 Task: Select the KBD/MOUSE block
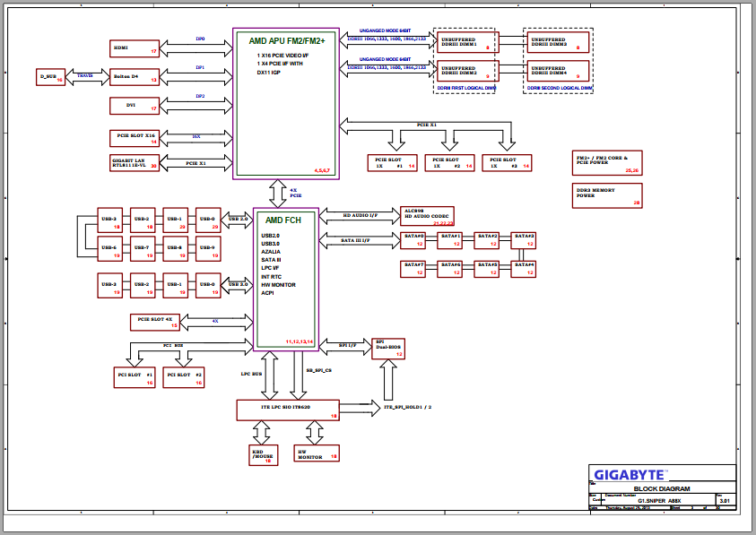[263, 454]
